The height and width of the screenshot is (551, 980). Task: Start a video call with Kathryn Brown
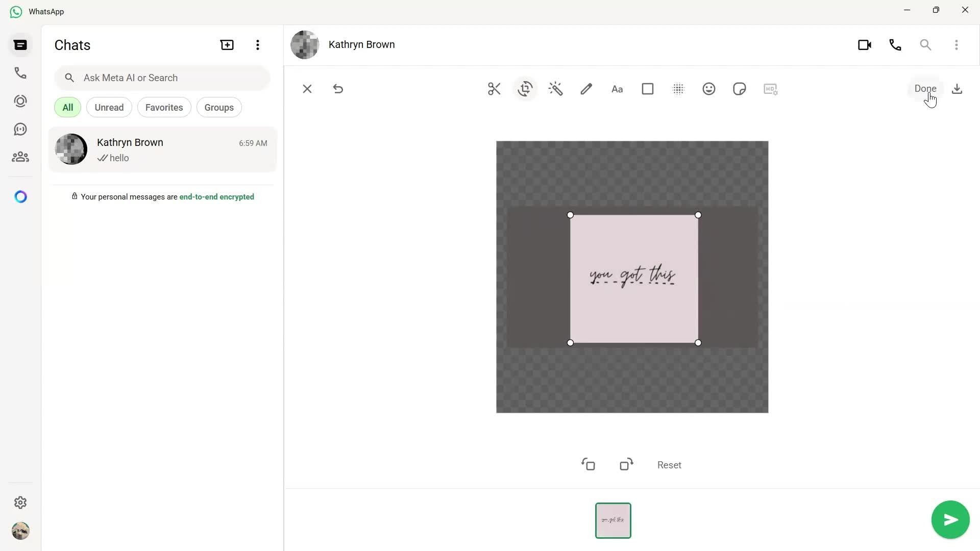pos(865,45)
